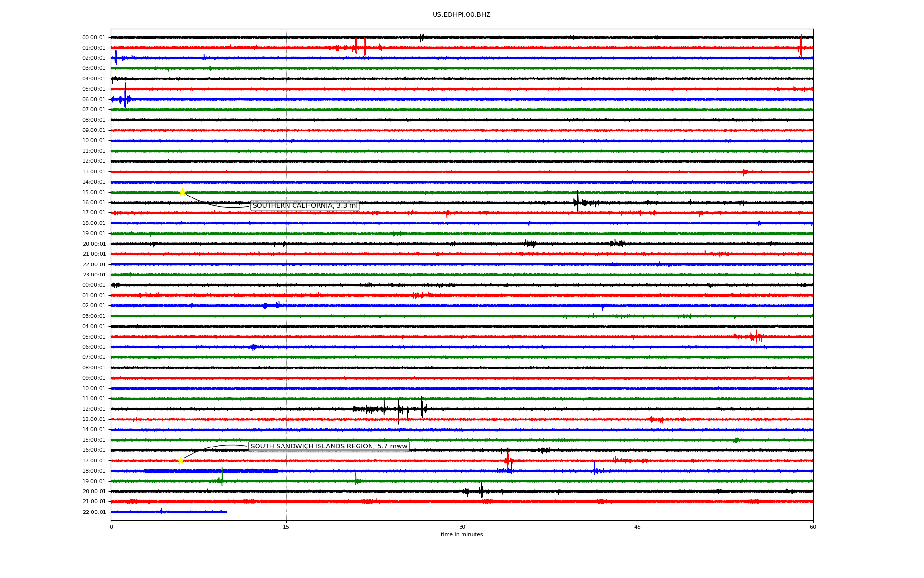
Task: Click the SOUTH SANDWICH ISLANDS REGION annotation box
Action: [329, 447]
